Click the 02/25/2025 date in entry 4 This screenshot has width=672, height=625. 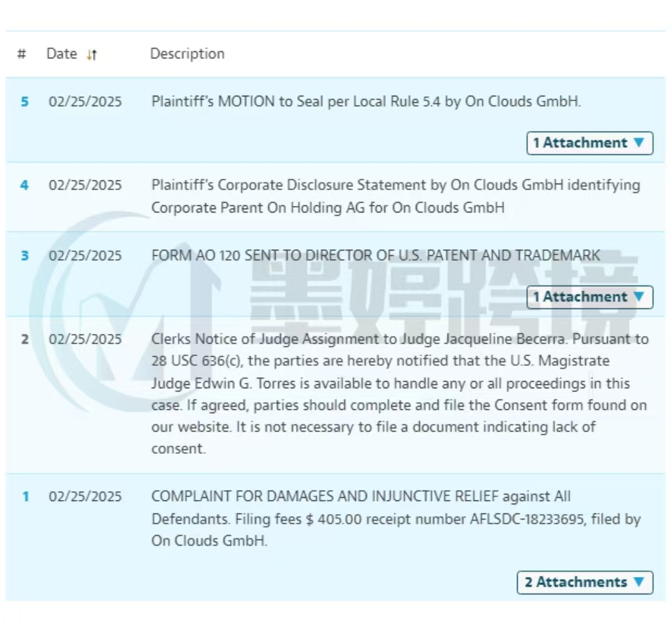(85, 186)
